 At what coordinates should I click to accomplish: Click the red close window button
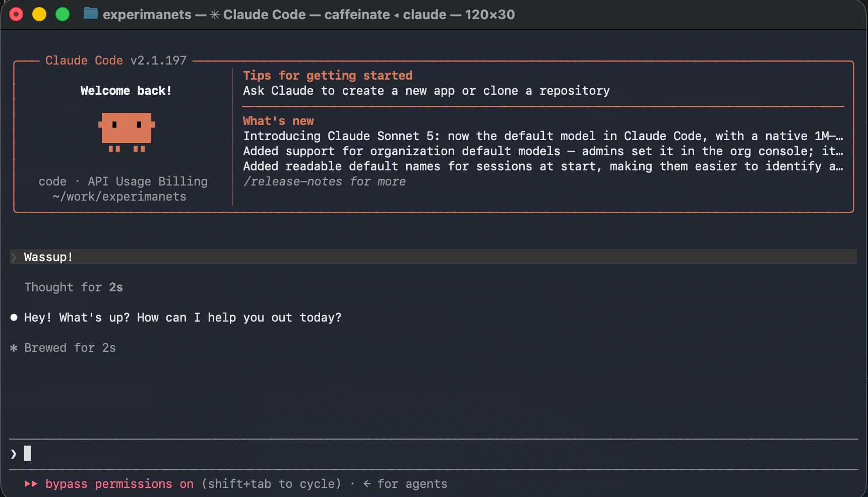point(17,14)
